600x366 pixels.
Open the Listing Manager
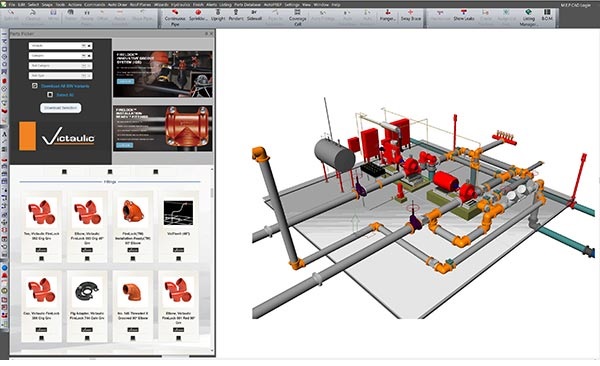point(528,18)
